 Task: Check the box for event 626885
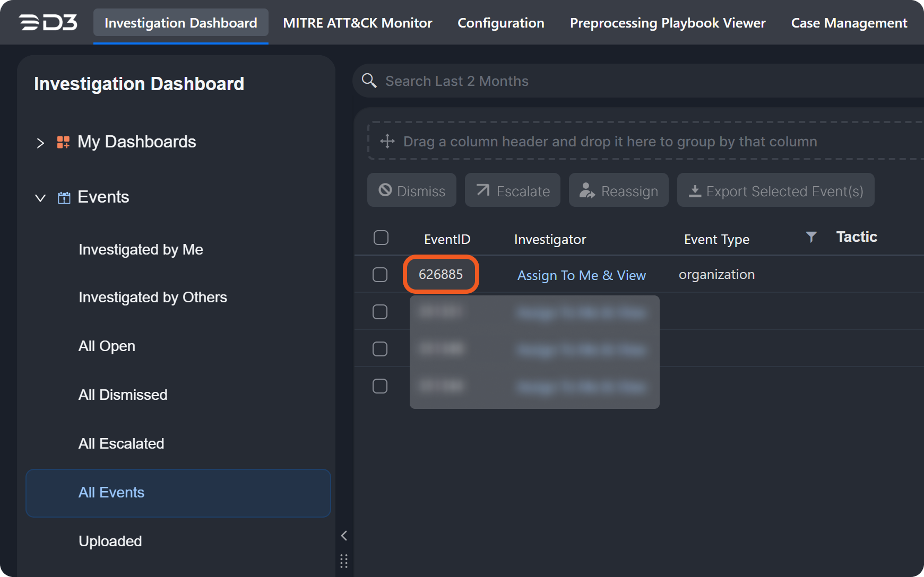click(x=380, y=275)
